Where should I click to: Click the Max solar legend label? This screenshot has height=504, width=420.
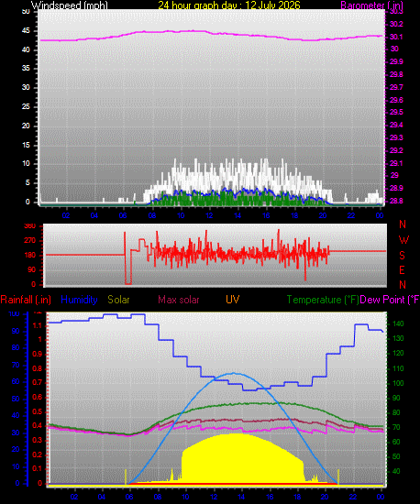coord(179,300)
